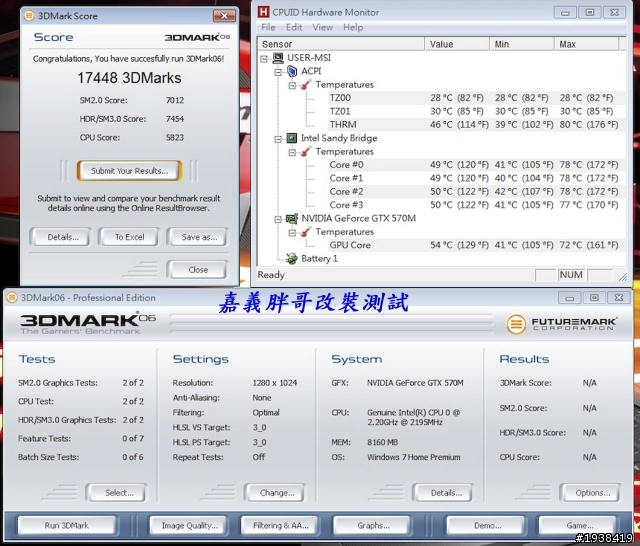
Task: Click the USER-MSI computer icon
Action: click(x=278, y=58)
